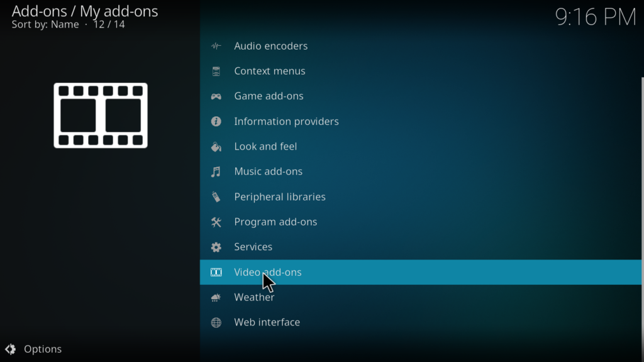The width and height of the screenshot is (644, 362).
Task: Click the Web interface globe icon
Action: [216, 322]
